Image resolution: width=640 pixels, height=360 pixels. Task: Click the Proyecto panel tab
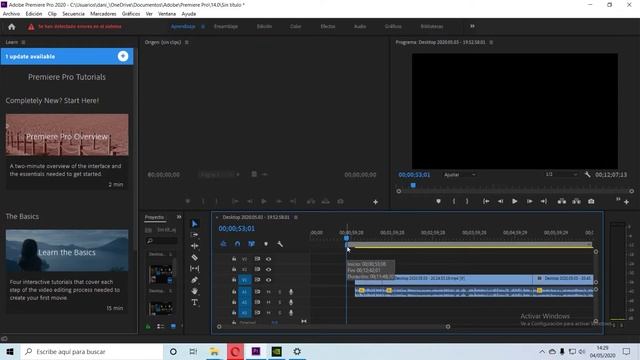pos(154,217)
